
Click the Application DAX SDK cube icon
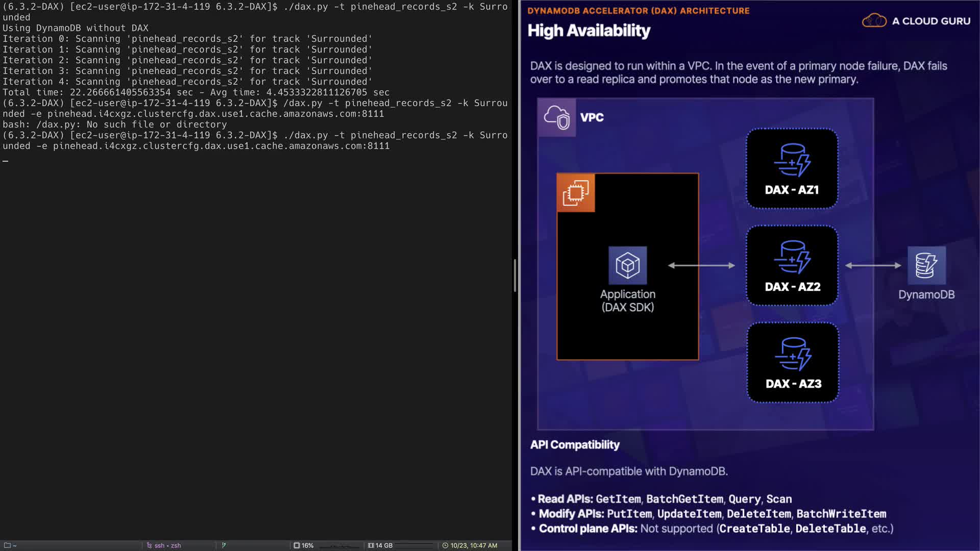click(x=627, y=265)
